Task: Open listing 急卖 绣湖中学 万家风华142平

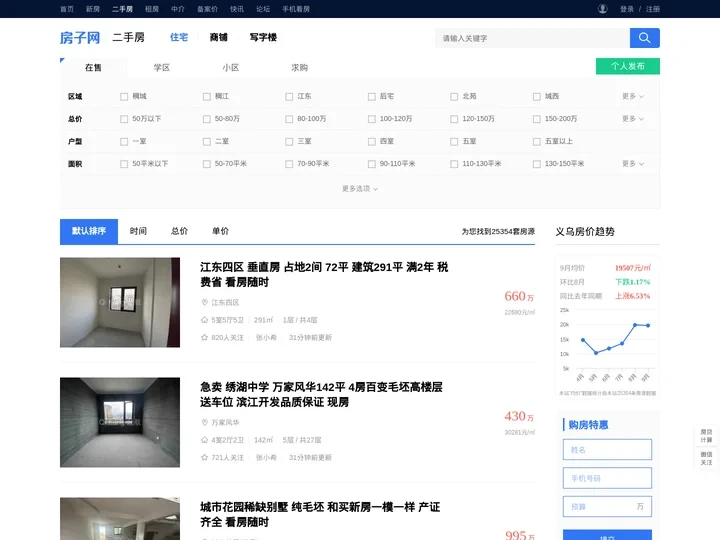Action: (x=321, y=394)
